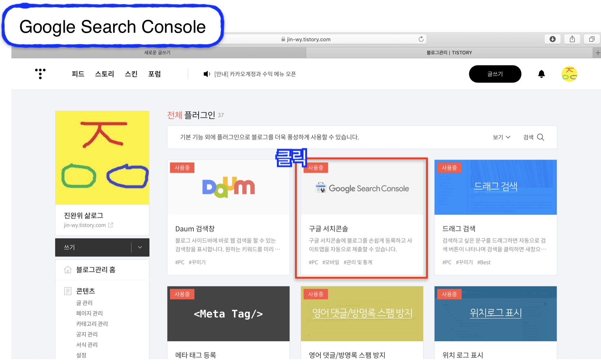Open the 드래그 검색 plugin card
The width and height of the screenshot is (601, 364).
click(x=496, y=217)
